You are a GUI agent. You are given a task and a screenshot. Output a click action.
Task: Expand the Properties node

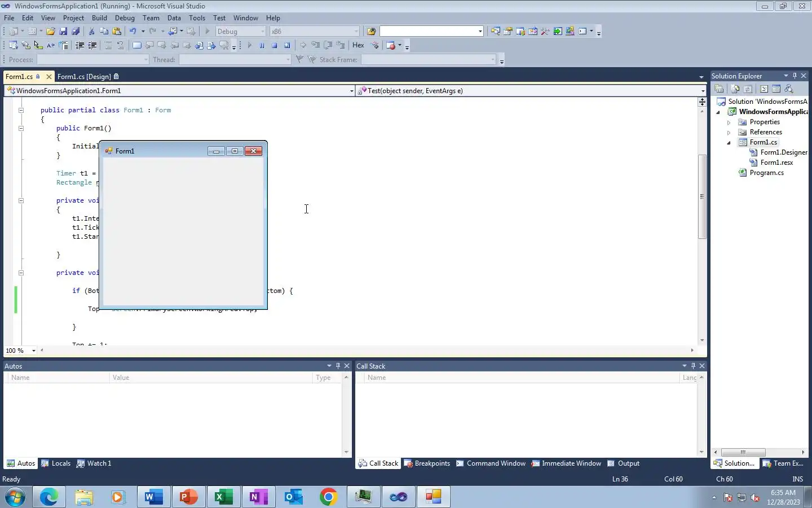point(729,122)
